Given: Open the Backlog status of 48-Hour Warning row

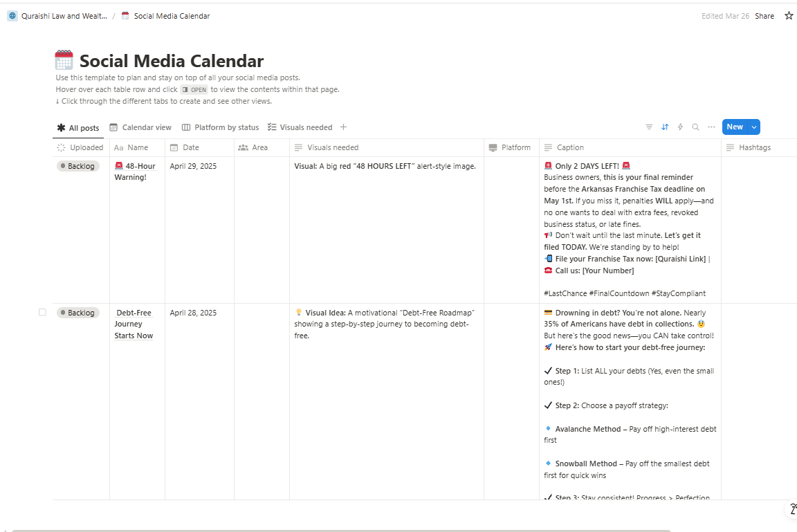Looking at the screenshot, I should pyautogui.click(x=77, y=166).
